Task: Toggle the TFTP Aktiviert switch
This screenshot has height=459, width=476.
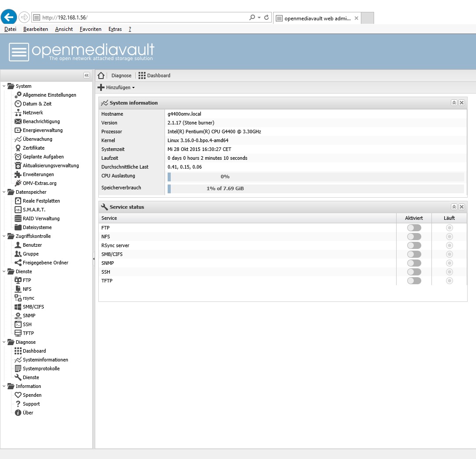Action: [x=414, y=280]
